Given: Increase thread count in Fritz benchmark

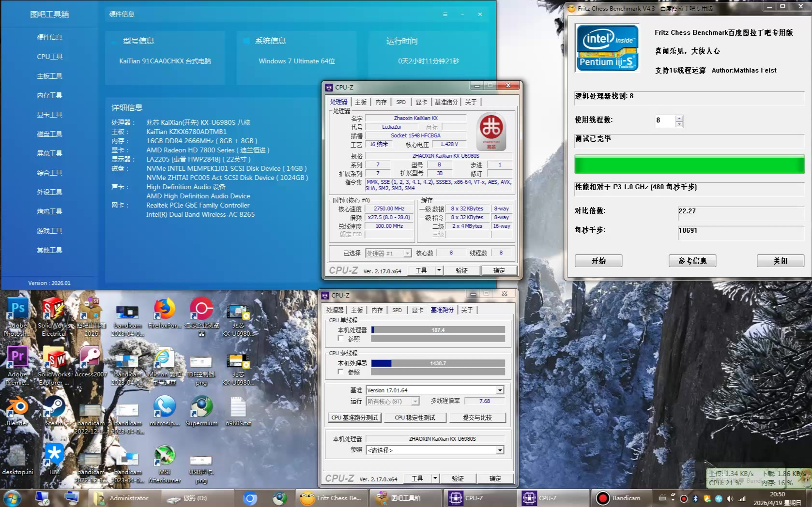Looking at the screenshot, I should [679, 118].
